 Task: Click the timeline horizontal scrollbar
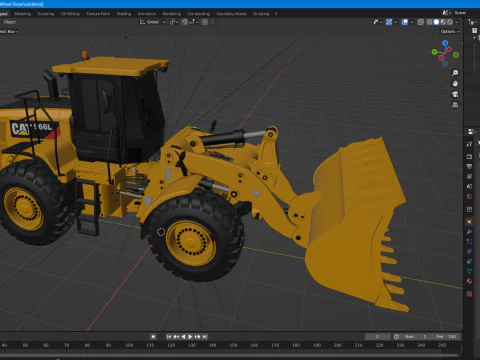[x=230, y=355]
